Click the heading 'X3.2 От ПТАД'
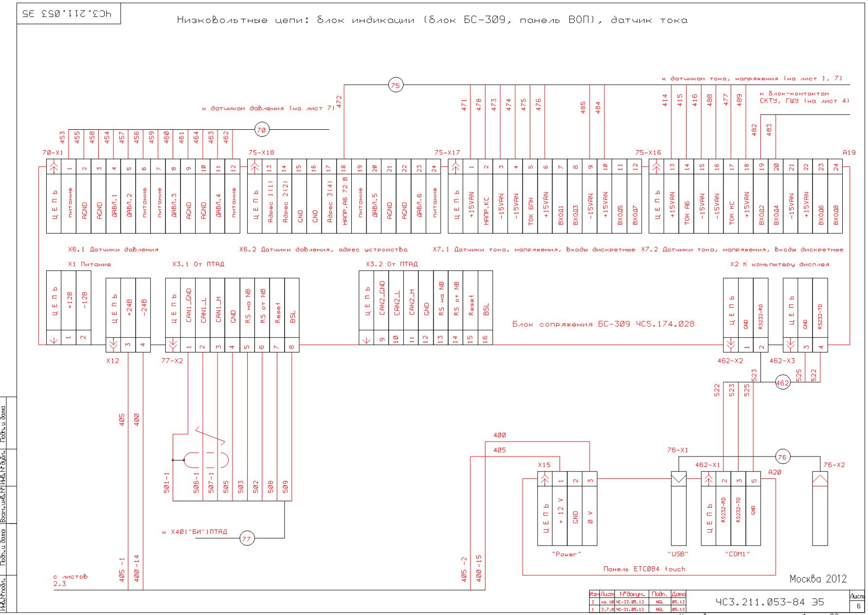This screenshot has width=868, height=615. point(392,264)
